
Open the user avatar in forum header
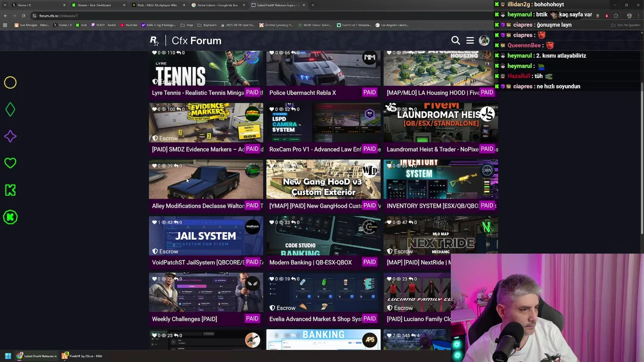484,41
